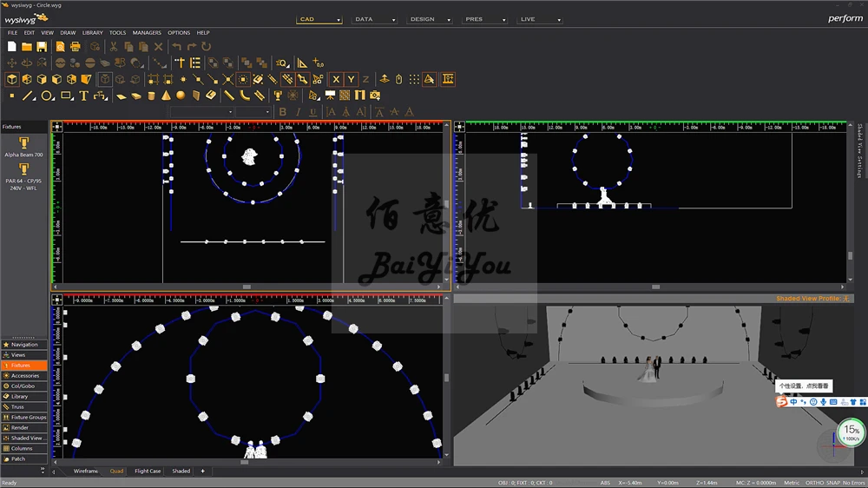Click the 15% network speed widget
This screenshot has height=488, width=868.
(x=852, y=432)
